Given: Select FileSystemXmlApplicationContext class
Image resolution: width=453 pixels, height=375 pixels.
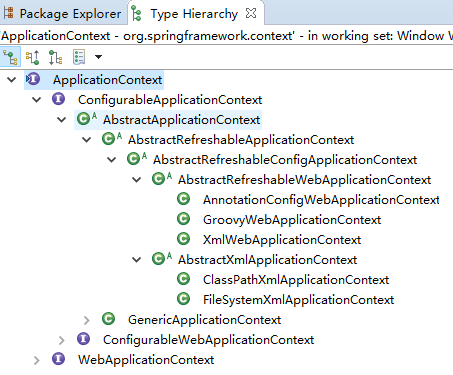Looking at the screenshot, I should pos(298,300).
